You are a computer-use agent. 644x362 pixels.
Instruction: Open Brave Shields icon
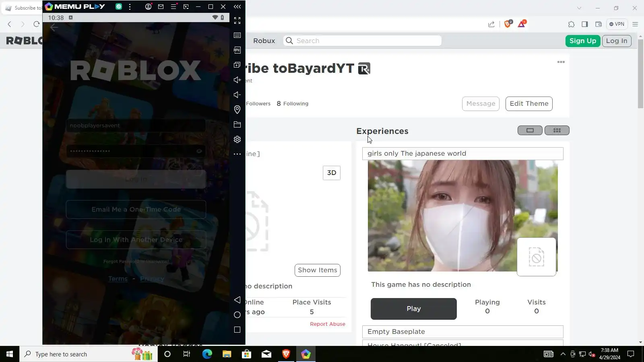[x=508, y=24]
